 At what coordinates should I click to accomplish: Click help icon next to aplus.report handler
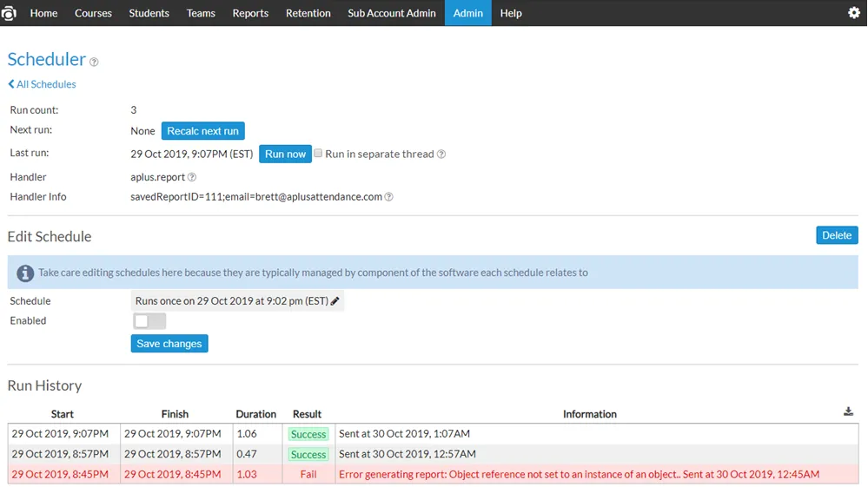191,177
